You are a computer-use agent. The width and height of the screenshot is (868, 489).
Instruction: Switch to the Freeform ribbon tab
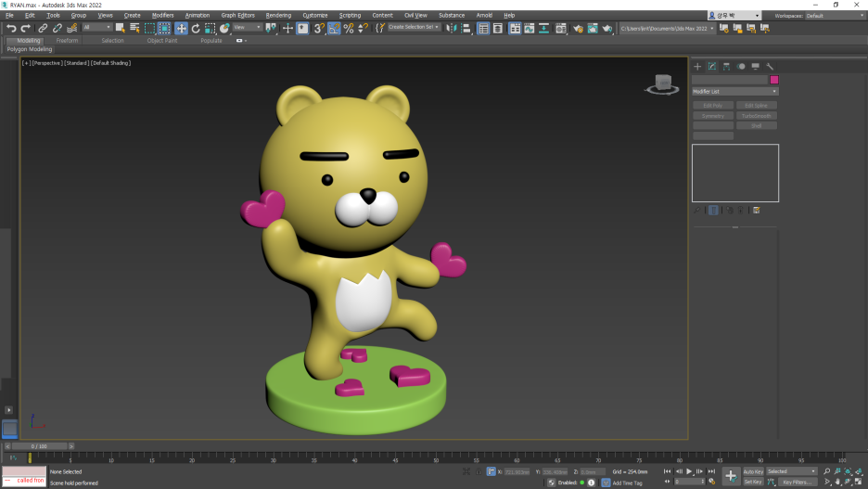pos(67,41)
